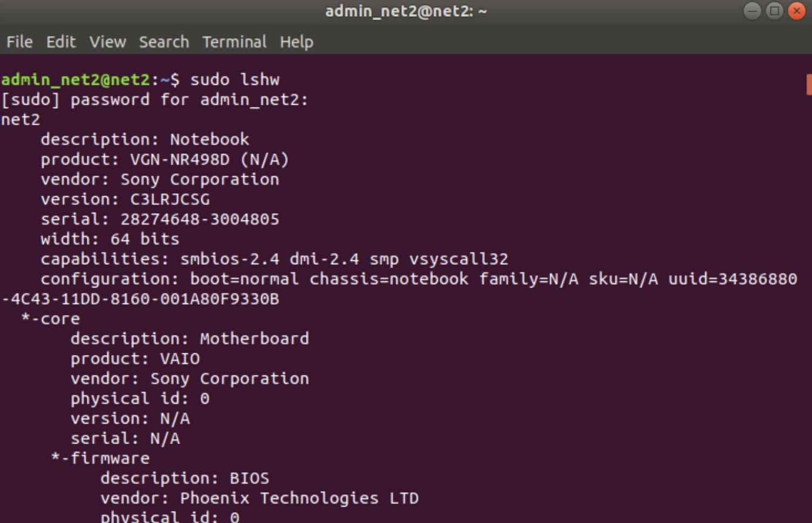Click the *-core section heading
The width and height of the screenshot is (812, 523).
[50, 319]
